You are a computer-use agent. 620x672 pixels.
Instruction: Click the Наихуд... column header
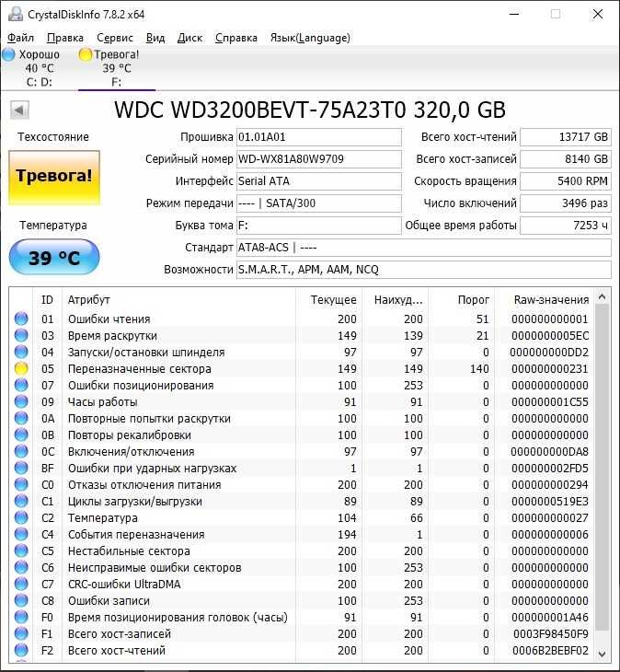(396, 299)
